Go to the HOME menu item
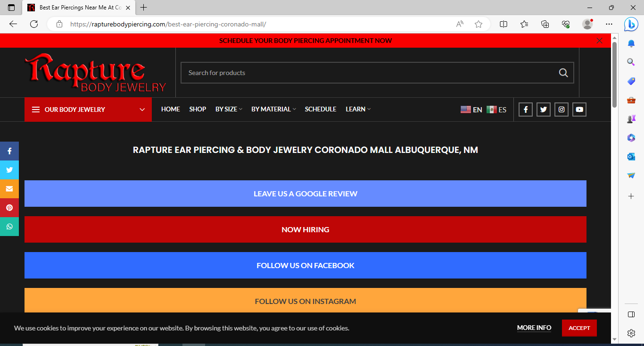This screenshot has width=644, height=346. pyautogui.click(x=171, y=109)
